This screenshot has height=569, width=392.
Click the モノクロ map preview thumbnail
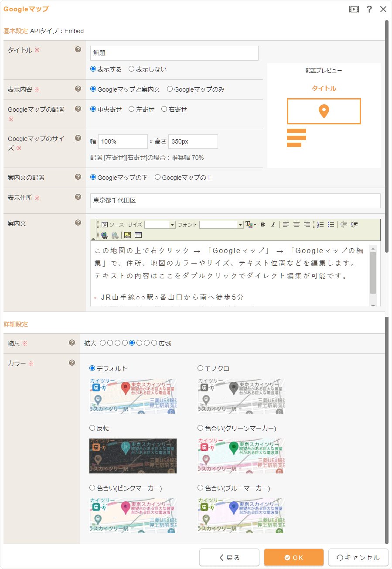point(241,396)
